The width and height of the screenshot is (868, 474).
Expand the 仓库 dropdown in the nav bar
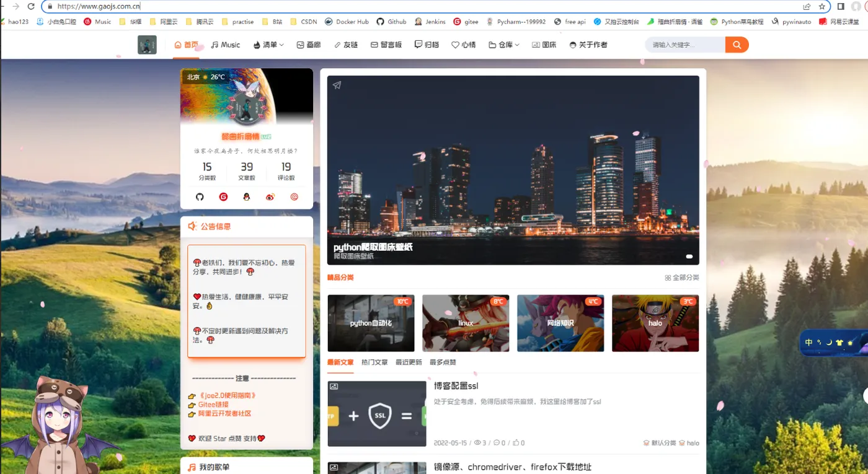[x=504, y=45]
